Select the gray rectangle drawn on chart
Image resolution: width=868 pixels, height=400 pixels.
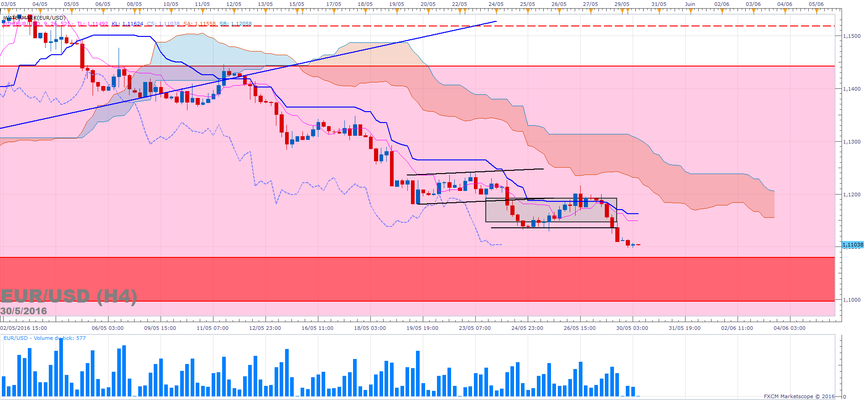551,210
